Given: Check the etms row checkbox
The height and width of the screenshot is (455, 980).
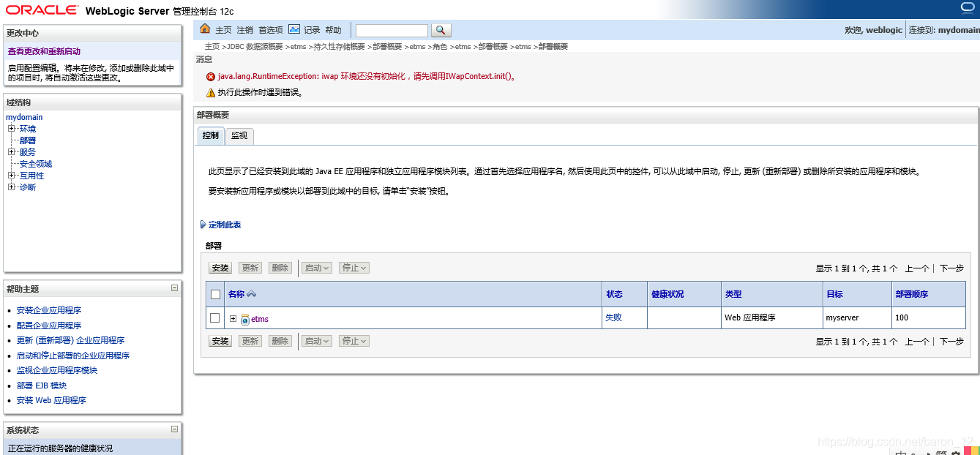Looking at the screenshot, I should tap(214, 318).
